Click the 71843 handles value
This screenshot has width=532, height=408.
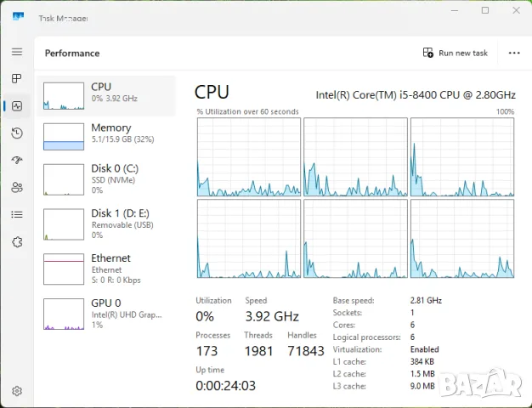(306, 351)
